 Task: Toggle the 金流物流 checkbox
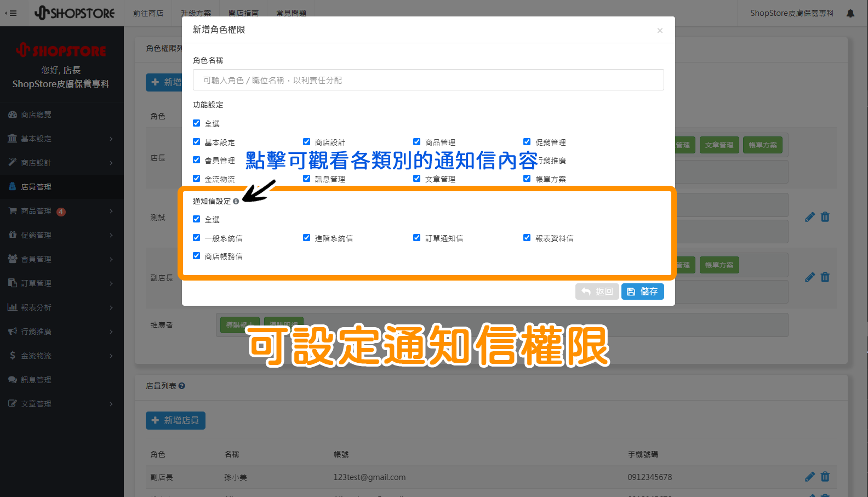196,179
